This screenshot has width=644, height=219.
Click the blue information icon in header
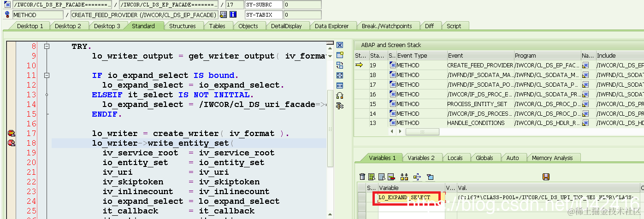point(233,15)
